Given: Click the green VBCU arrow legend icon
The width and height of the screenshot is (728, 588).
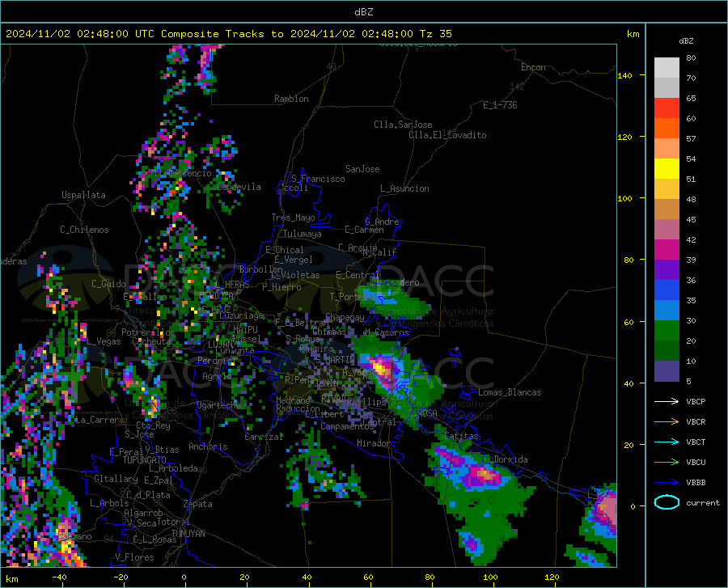Looking at the screenshot, I should pyautogui.click(x=667, y=462).
